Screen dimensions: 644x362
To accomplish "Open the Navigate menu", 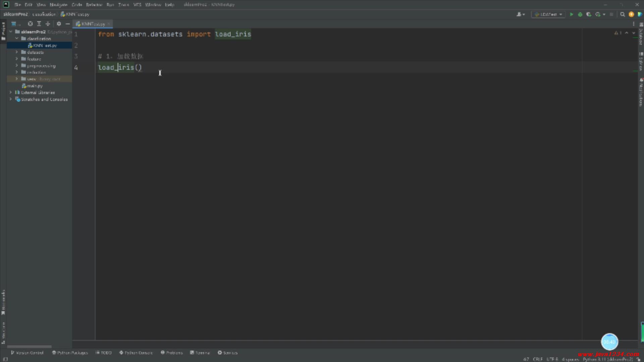I will [58, 5].
